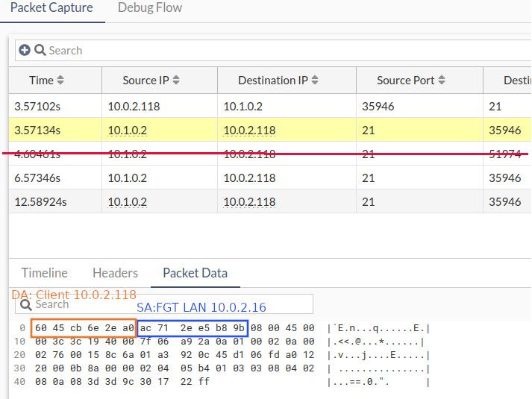
Task: Click the Source IP column header
Action: click(x=160, y=81)
